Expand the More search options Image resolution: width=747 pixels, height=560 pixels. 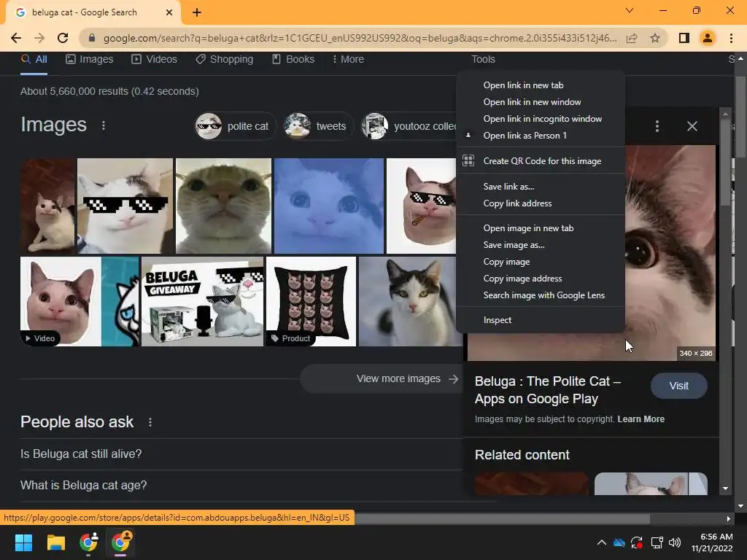tap(348, 59)
